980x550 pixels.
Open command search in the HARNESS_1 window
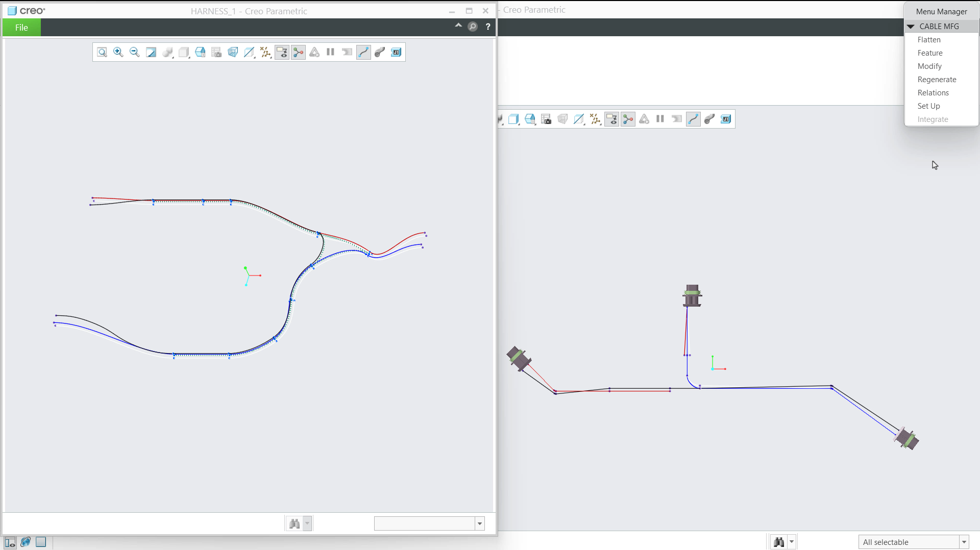click(x=473, y=27)
